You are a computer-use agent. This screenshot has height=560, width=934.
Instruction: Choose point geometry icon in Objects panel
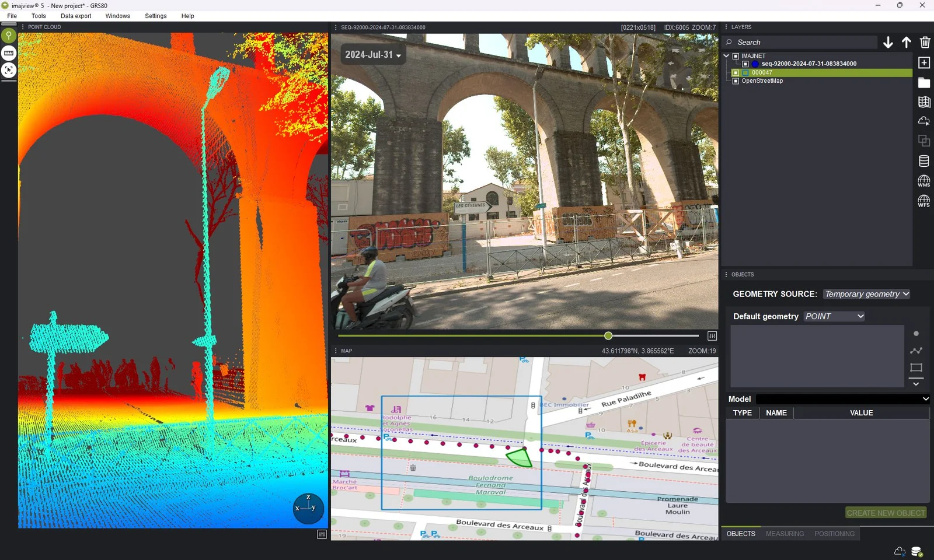(916, 334)
